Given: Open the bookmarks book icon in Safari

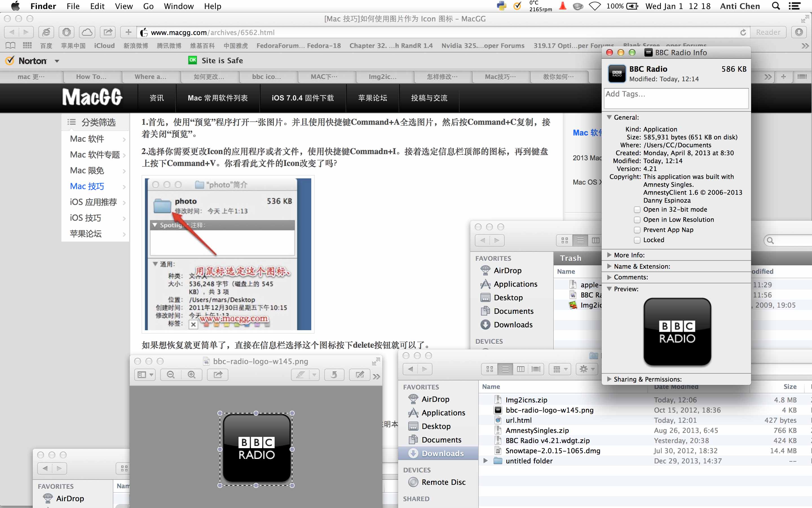Looking at the screenshot, I should [10, 45].
